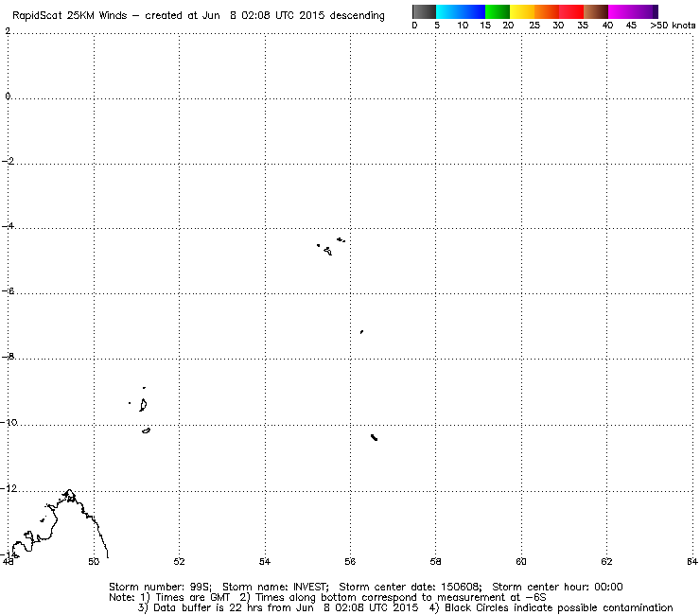
Task: Click 'Storm center date: 150608' text
Action: [411, 587]
